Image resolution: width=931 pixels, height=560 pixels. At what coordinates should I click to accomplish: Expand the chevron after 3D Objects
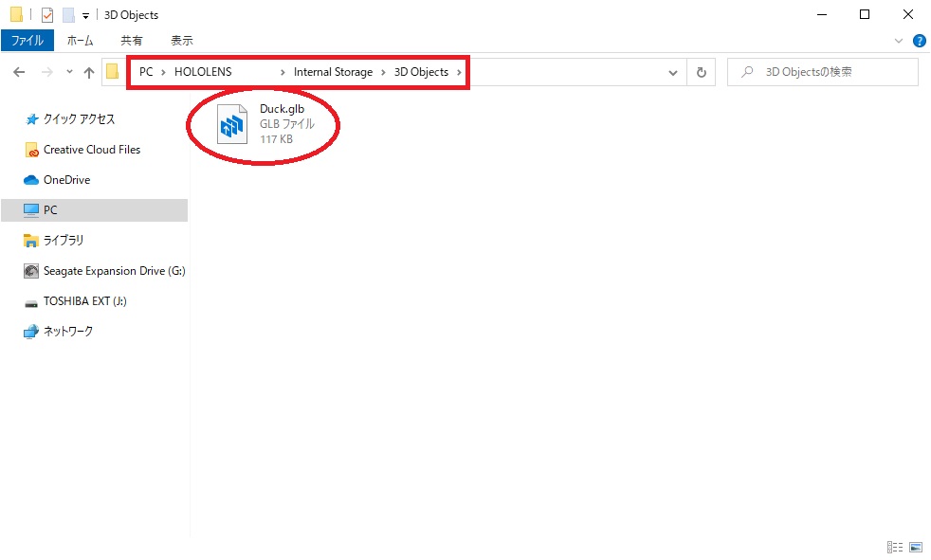point(459,72)
